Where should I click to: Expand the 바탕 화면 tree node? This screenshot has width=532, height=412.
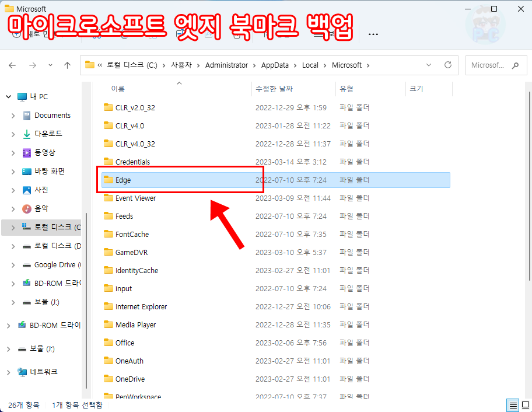click(13, 172)
